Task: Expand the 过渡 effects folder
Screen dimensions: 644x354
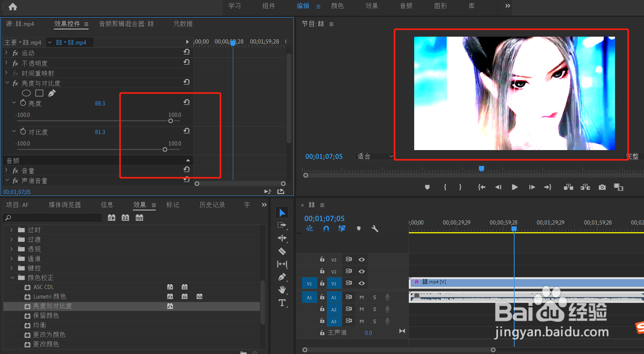Action: click(x=11, y=239)
